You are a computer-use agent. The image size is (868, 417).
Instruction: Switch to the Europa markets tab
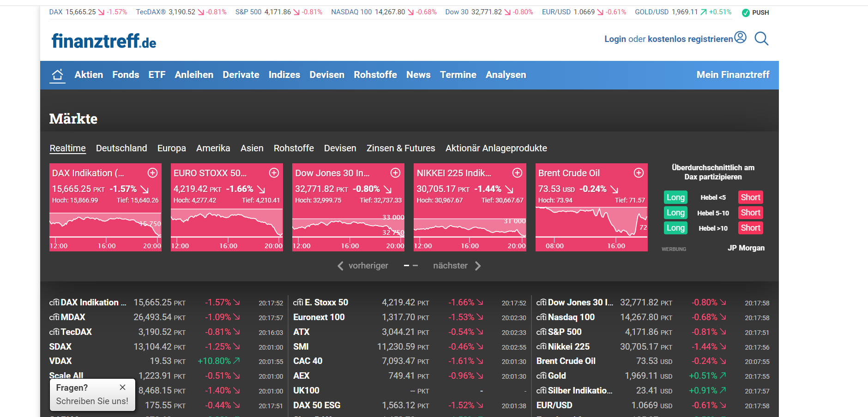coord(172,148)
